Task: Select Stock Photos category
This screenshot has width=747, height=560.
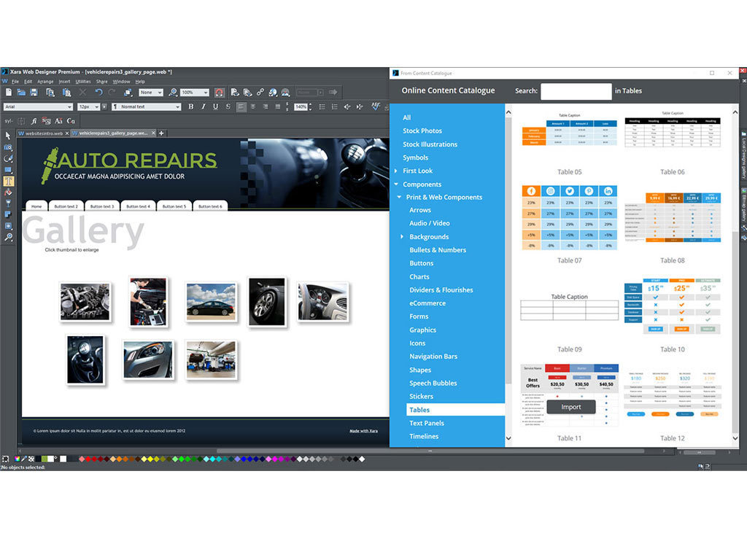Action: click(x=422, y=131)
